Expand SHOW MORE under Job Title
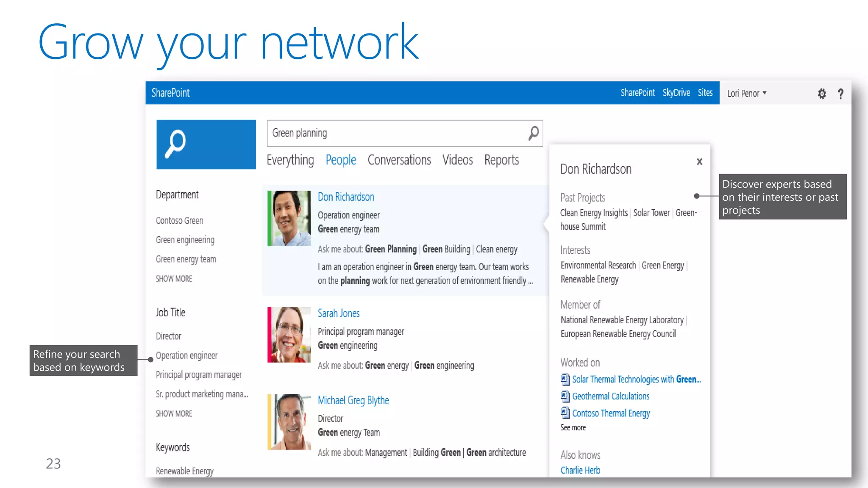The width and height of the screenshot is (868, 488). coord(174,413)
